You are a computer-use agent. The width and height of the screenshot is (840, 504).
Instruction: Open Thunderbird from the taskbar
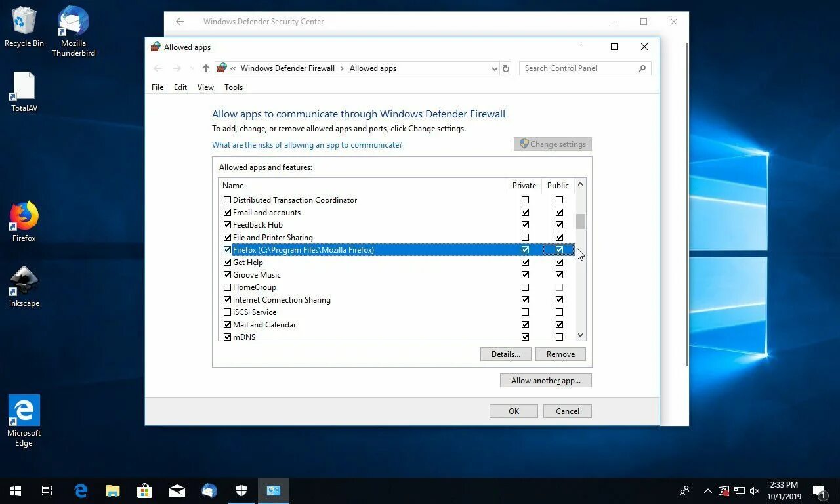point(209,490)
